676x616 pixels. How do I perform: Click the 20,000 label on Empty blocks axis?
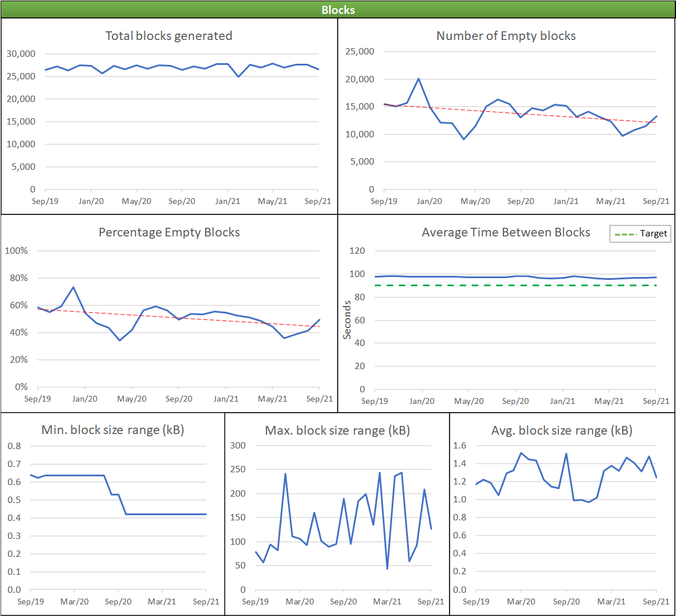pos(360,79)
